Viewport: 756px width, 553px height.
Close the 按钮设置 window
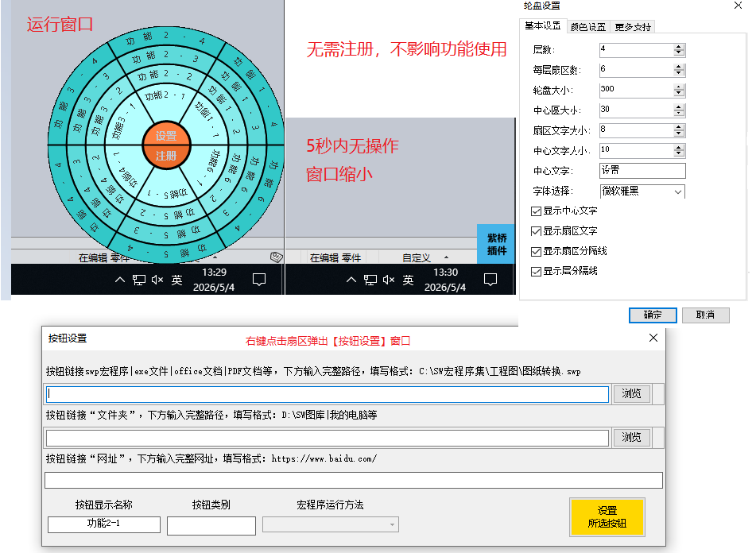(x=653, y=338)
